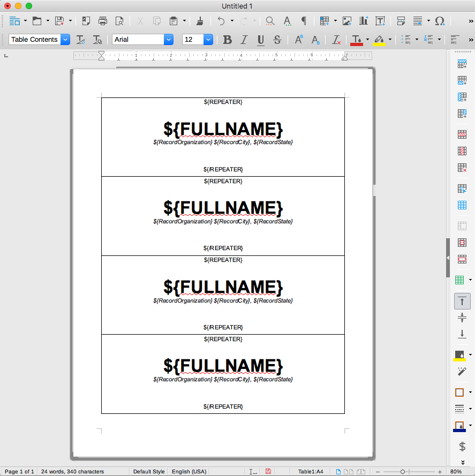475x476 pixels.
Task: Insert columns before the current column
Action: (x=462, y=97)
